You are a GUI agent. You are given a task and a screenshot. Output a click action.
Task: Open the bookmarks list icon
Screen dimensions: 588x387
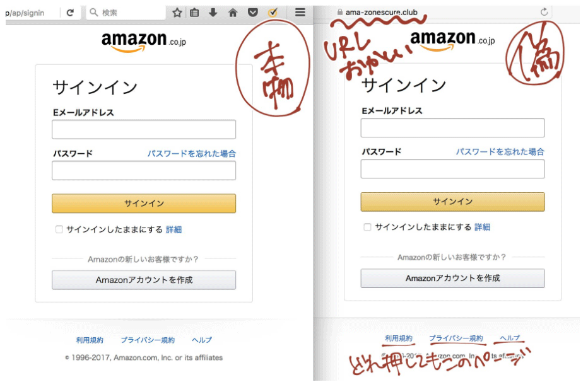pyautogui.click(x=194, y=13)
